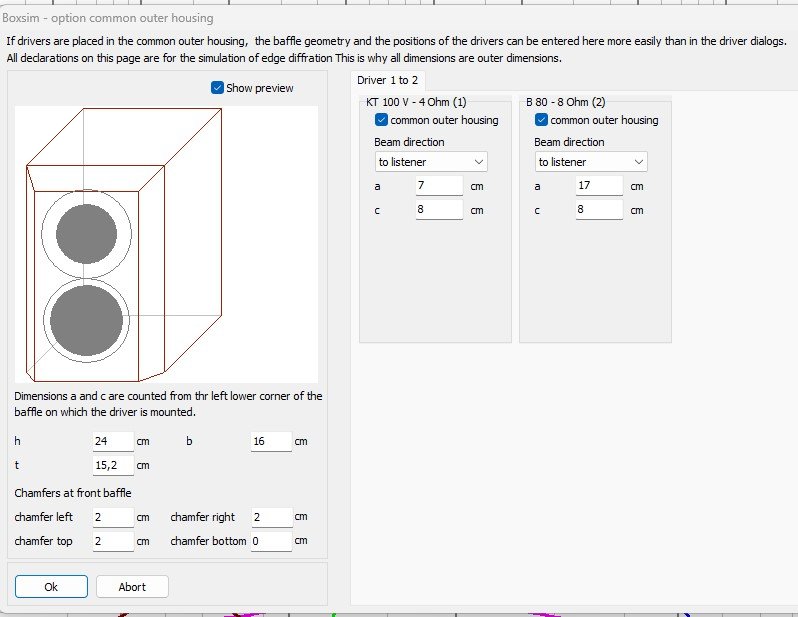Edit the chamfer left value
The height and width of the screenshot is (617, 798).
tap(113, 517)
